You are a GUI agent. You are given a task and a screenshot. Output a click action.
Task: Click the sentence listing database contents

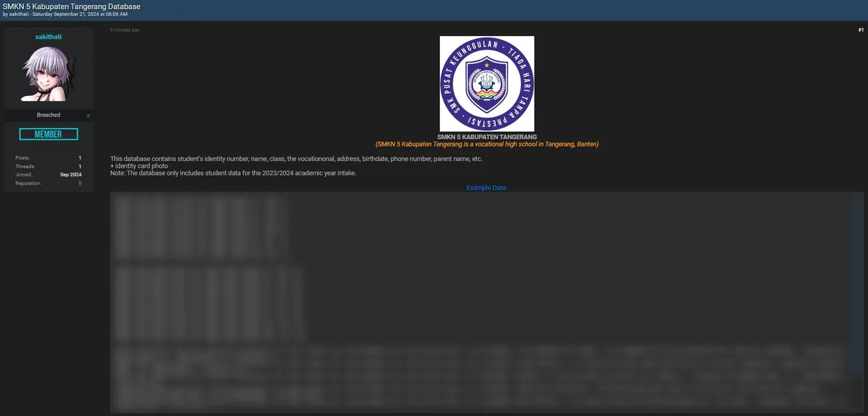(x=296, y=158)
